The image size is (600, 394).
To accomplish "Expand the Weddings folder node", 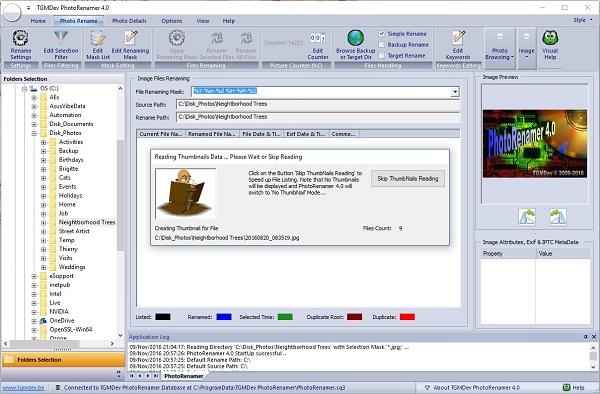I will coord(43,267).
